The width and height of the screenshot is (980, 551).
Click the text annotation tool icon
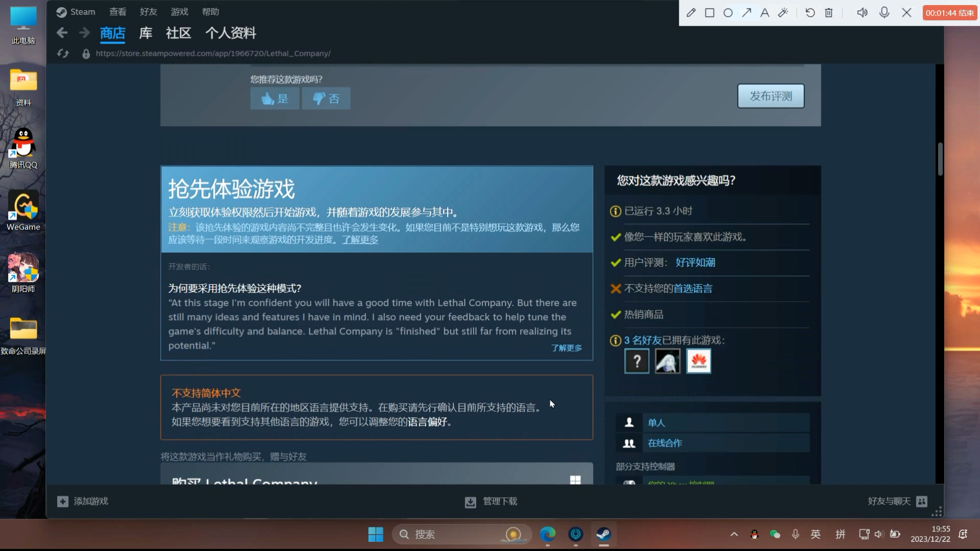[764, 12]
